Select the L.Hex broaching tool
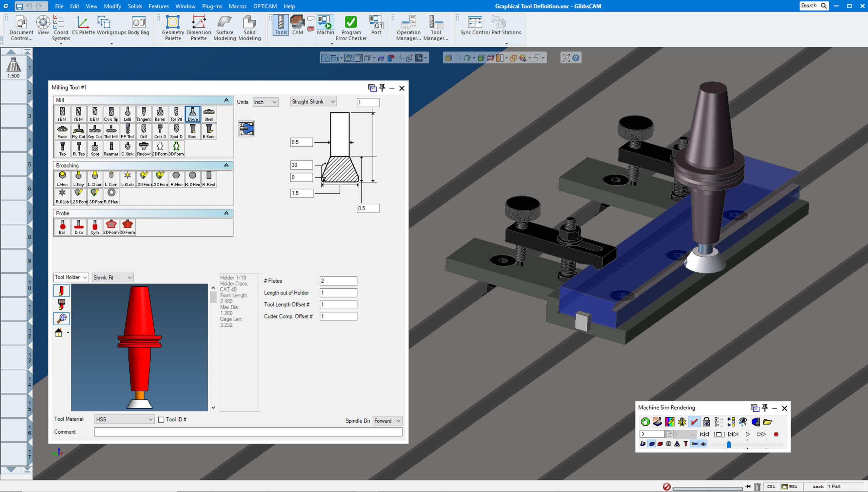 tap(62, 178)
